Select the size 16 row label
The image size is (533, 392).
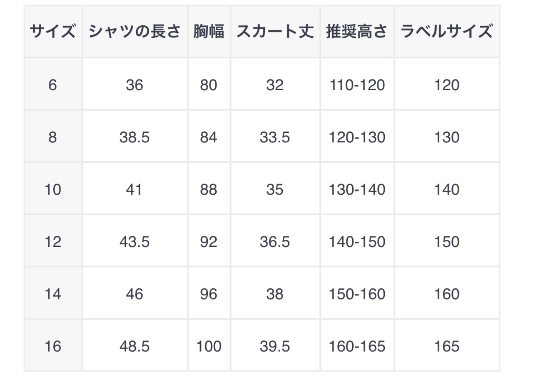pyautogui.click(x=53, y=346)
